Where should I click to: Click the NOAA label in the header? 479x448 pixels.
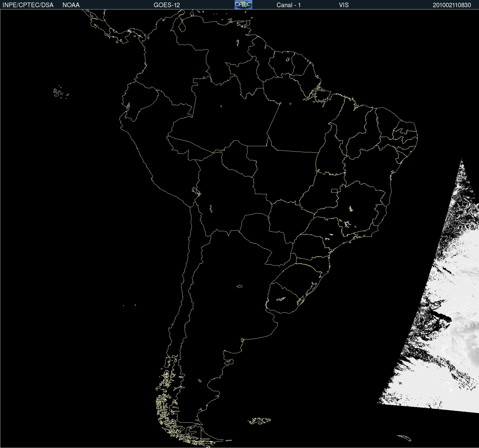(x=71, y=5)
